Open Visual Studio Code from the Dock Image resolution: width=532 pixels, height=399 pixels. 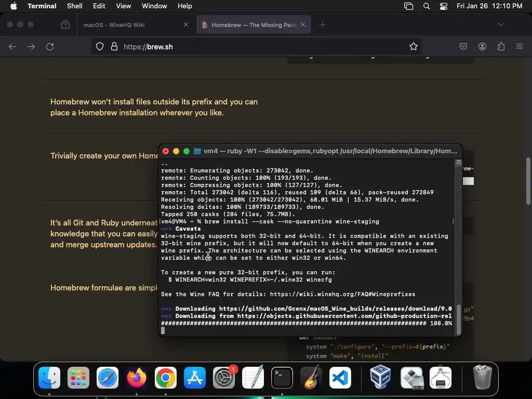click(x=340, y=378)
